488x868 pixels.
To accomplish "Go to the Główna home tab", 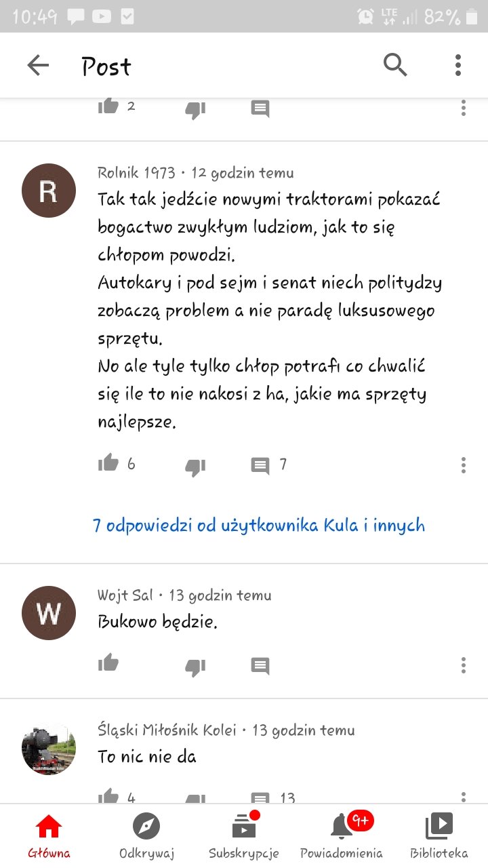I will 49,837.
